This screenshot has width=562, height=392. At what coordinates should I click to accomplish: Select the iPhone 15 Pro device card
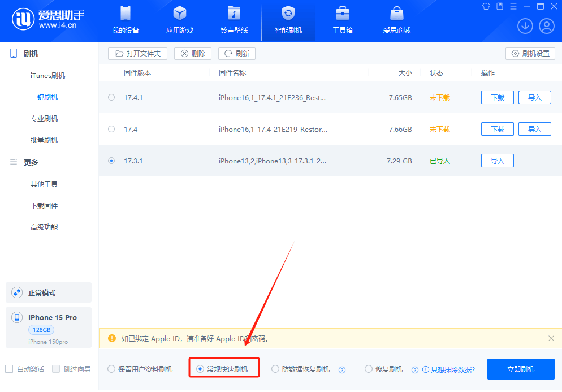(x=49, y=328)
